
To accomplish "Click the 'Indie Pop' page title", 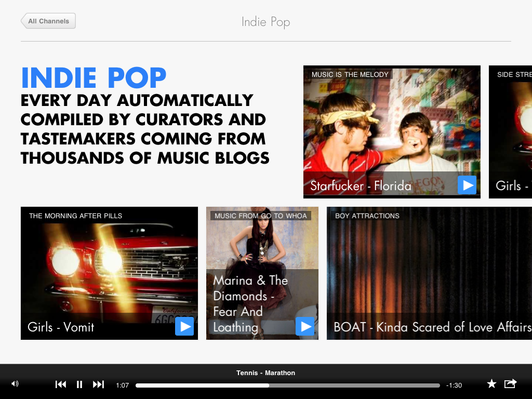I will [x=265, y=22].
